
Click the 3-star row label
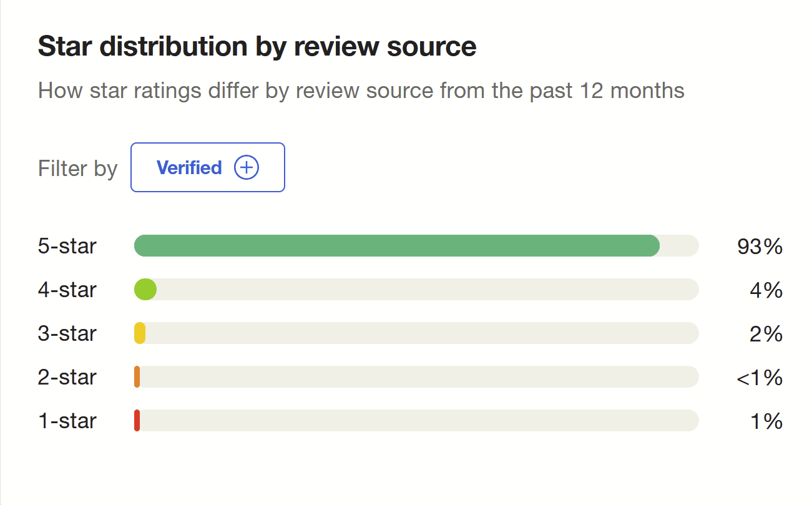67,333
